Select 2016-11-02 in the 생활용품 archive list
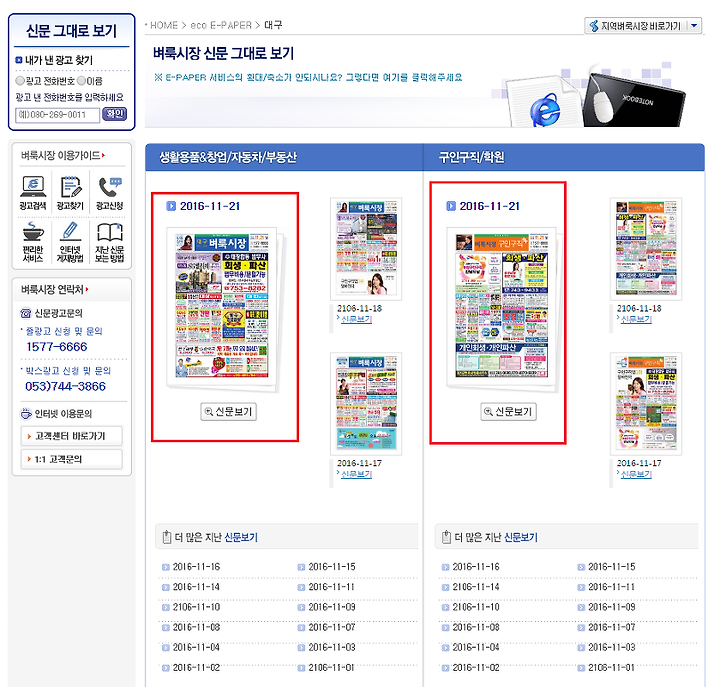The height and width of the screenshot is (687, 720). coord(196,668)
